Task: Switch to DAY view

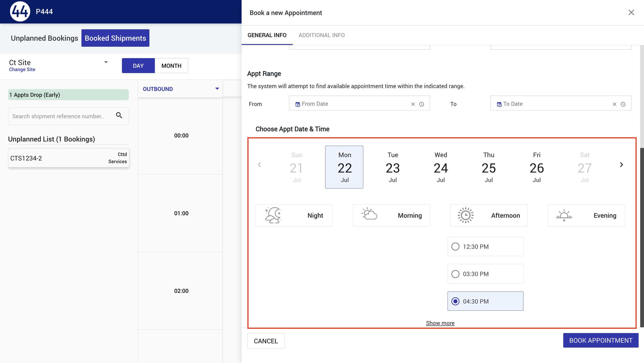Action: (x=138, y=66)
